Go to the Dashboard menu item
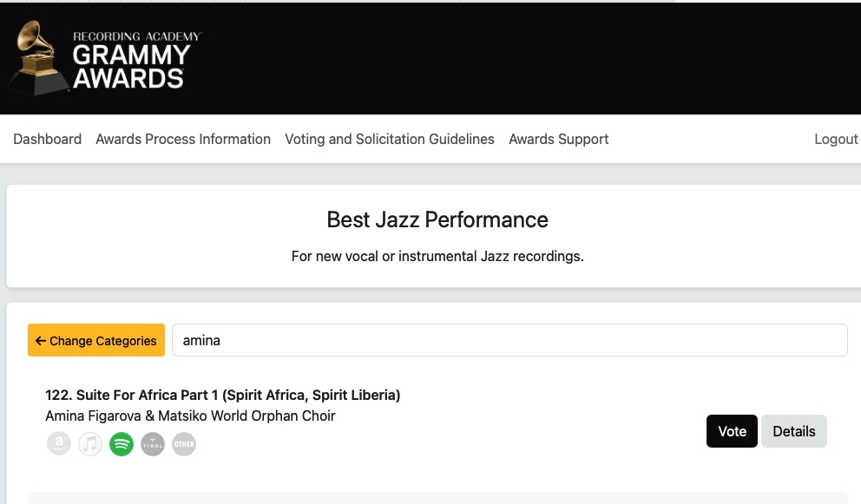The width and height of the screenshot is (861, 504). click(x=48, y=139)
